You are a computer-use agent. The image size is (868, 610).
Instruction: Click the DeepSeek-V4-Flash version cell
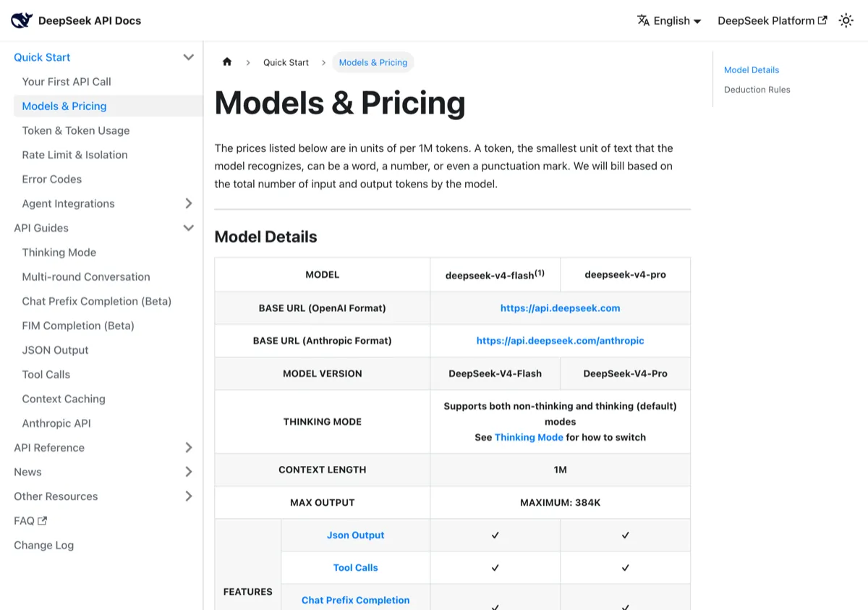tap(495, 373)
